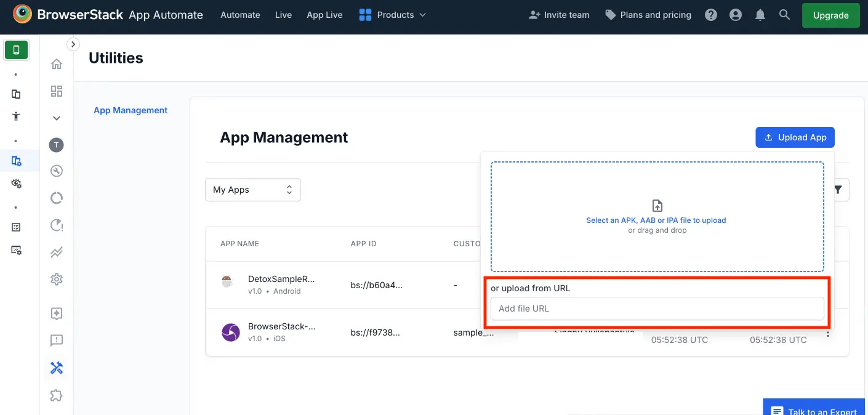Image resolution: width=868 pixels, height=415 pixels.
Task: Open the Automate menu item
Action: click(x=240, y=14)
